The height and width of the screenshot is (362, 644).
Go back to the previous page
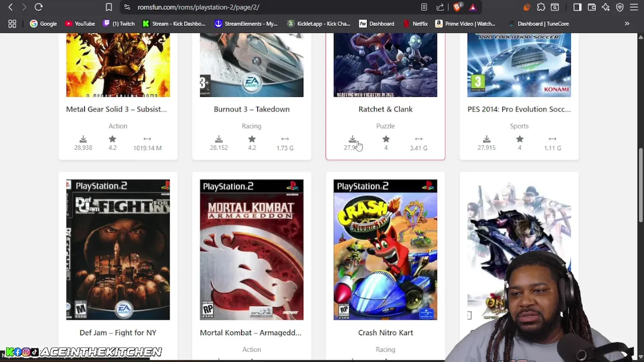pos(11,7)
